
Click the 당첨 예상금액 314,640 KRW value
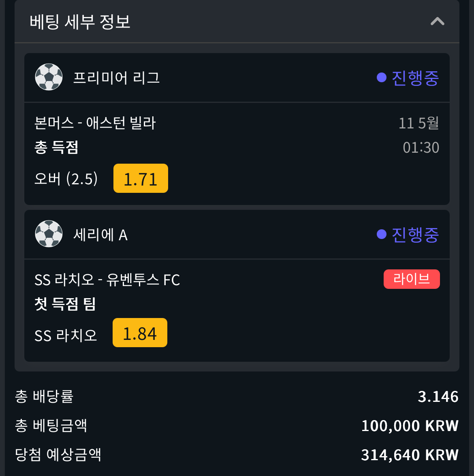pyautogui.click(x=410, y=455)
